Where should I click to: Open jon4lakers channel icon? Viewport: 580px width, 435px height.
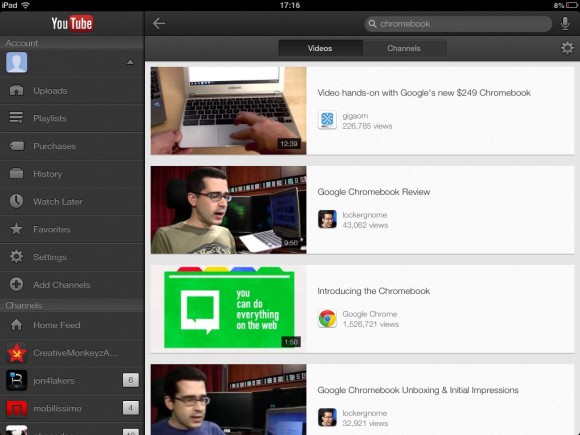(17, 380)
